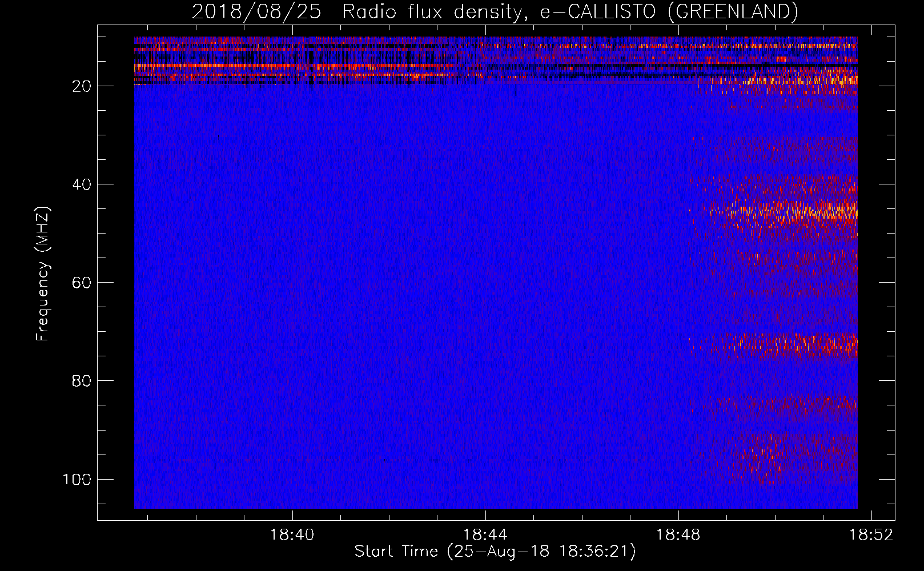This screenshot has height=571, width=924.
Task: Click the 100 frequency tick label
Action: coord(77,479)
